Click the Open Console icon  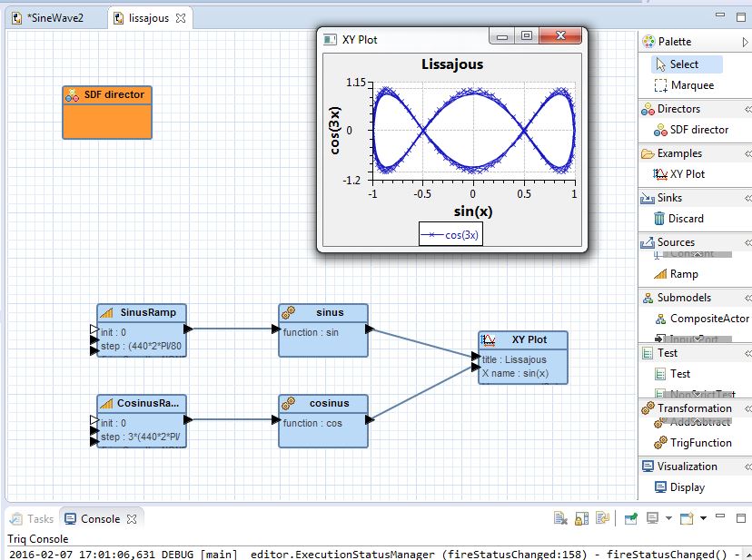point(687,518)
